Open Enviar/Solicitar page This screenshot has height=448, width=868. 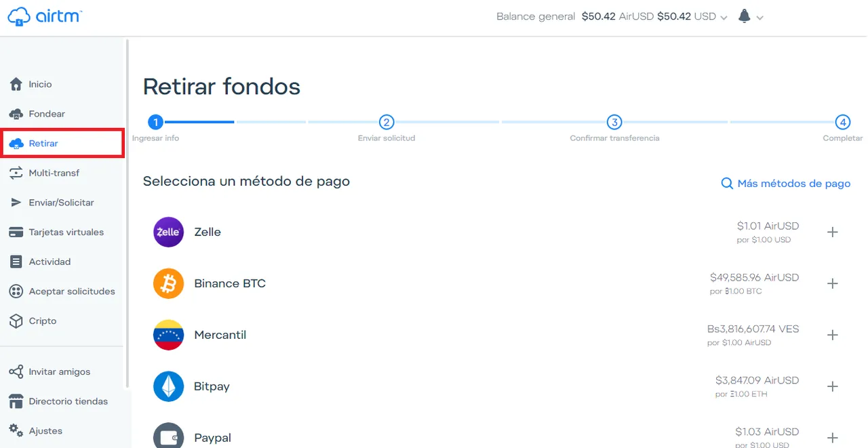click(x=61, y=203)
